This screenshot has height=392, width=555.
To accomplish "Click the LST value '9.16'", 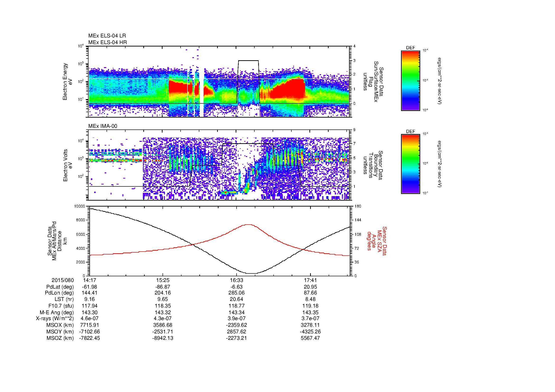I will [x=89, y=300].
